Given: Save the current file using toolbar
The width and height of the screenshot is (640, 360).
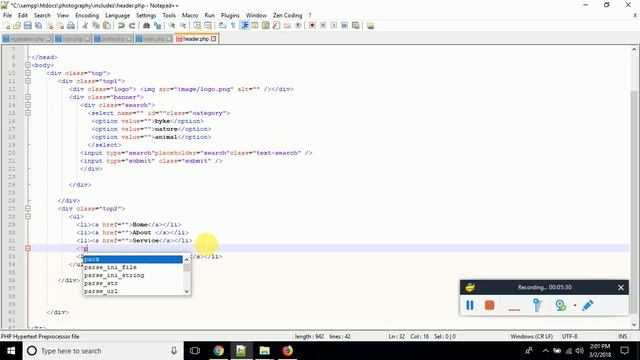Looking at the screenshot, I should (x=27, y=25).
